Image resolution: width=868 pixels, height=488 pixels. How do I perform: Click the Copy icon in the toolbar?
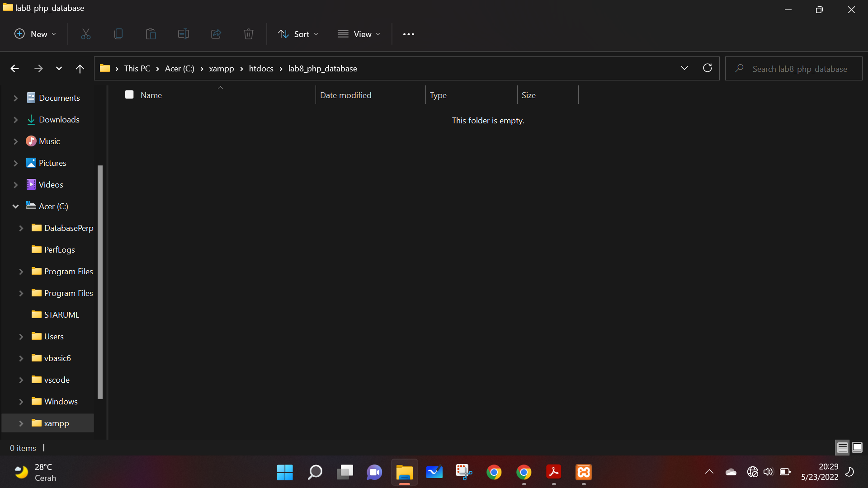click(x=118, y=34)
